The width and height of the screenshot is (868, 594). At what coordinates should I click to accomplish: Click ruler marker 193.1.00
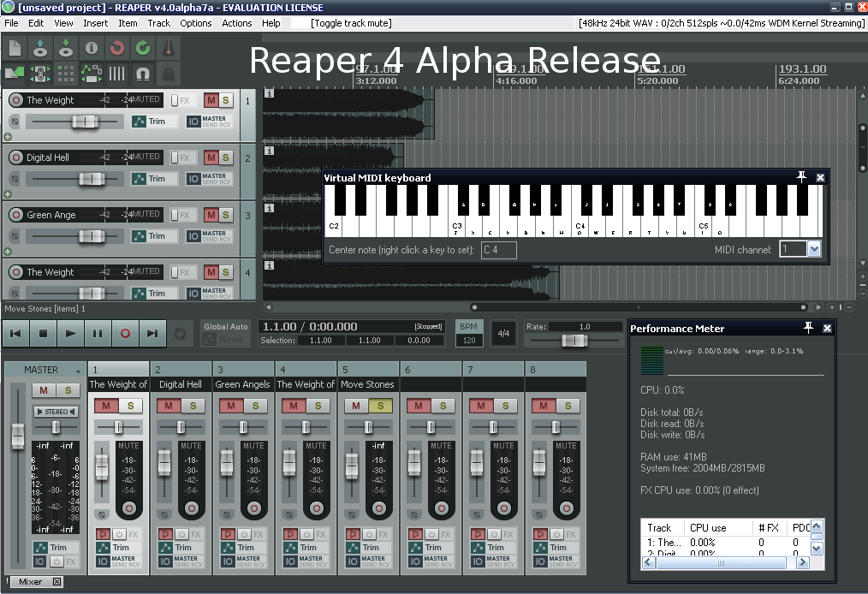802,69
